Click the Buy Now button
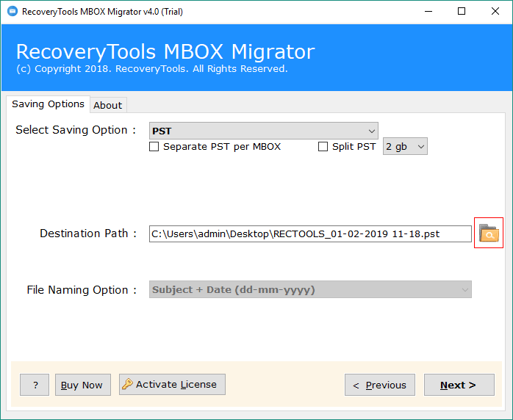The width and height of the screenshot is (513, 420). pyautogui.click(x=83, y=385)
